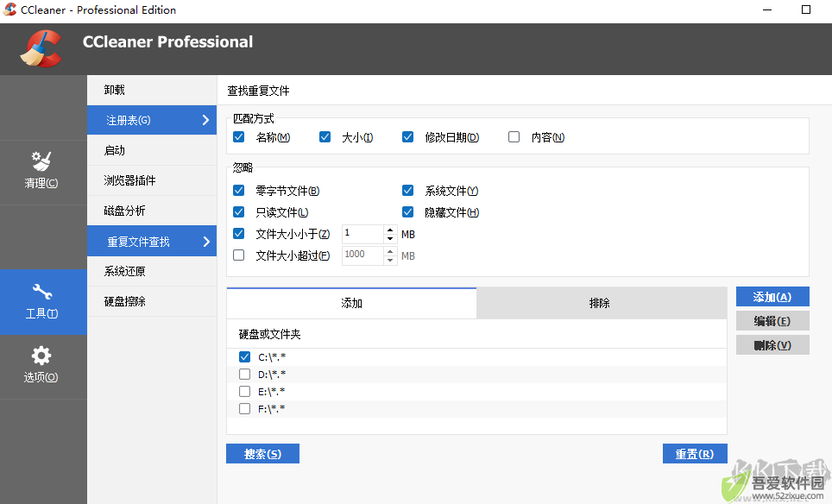Toggle the 零字节文件(B) ignore checkbox
Screen dimensions: 832x504
239,191
